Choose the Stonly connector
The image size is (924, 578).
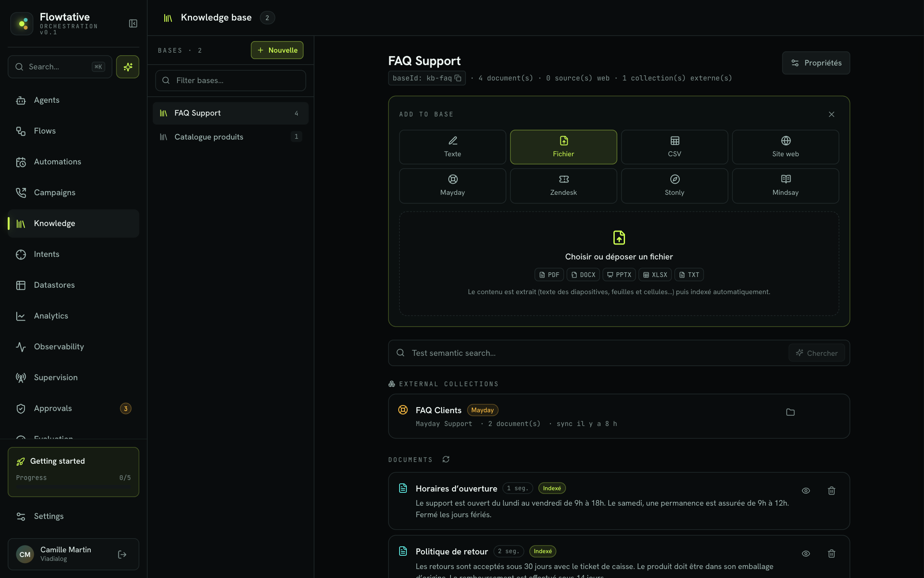(674, 185)
